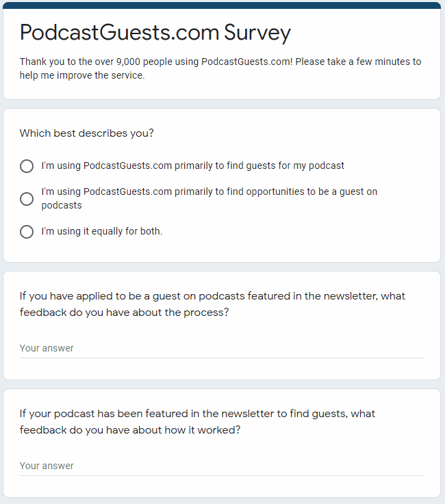Click the 'help me improve the service.' line
This screenshot has width=445, height=504.
point(82,76)
